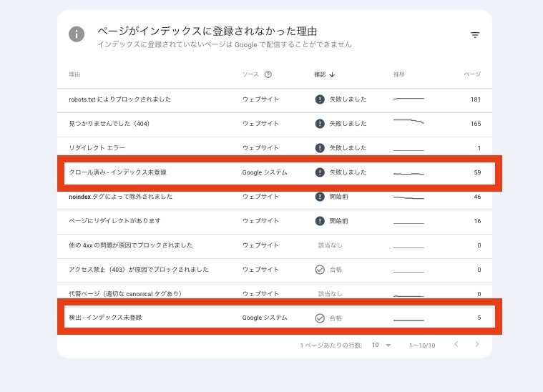The height and width of the screenshot is (392, 543).
Task: Go to the previous page arrow
Action: 456,344
